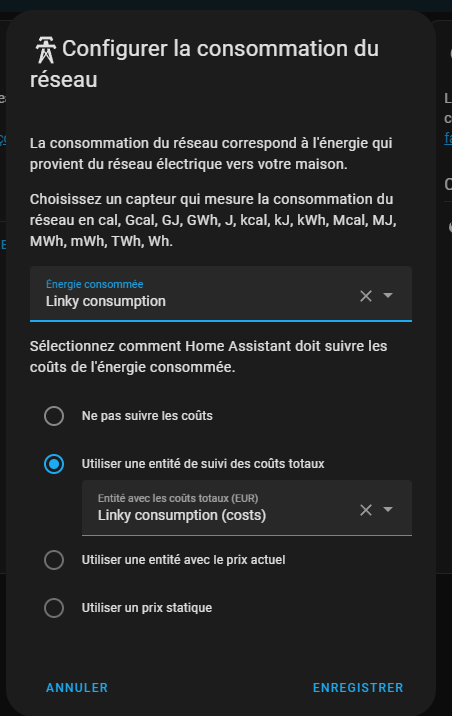Select the total costs tracking entity radio
This screenshot has height=716, width=452.
tap(54, 464)
